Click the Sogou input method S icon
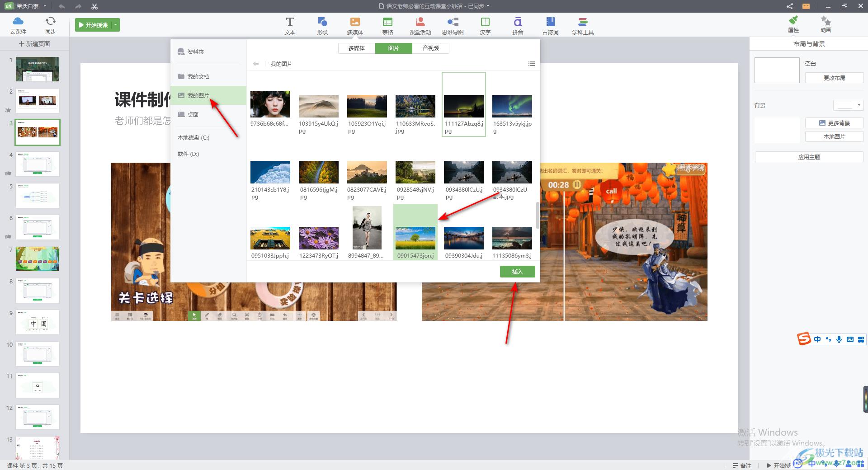868x470 pixels. pos(804,339)
